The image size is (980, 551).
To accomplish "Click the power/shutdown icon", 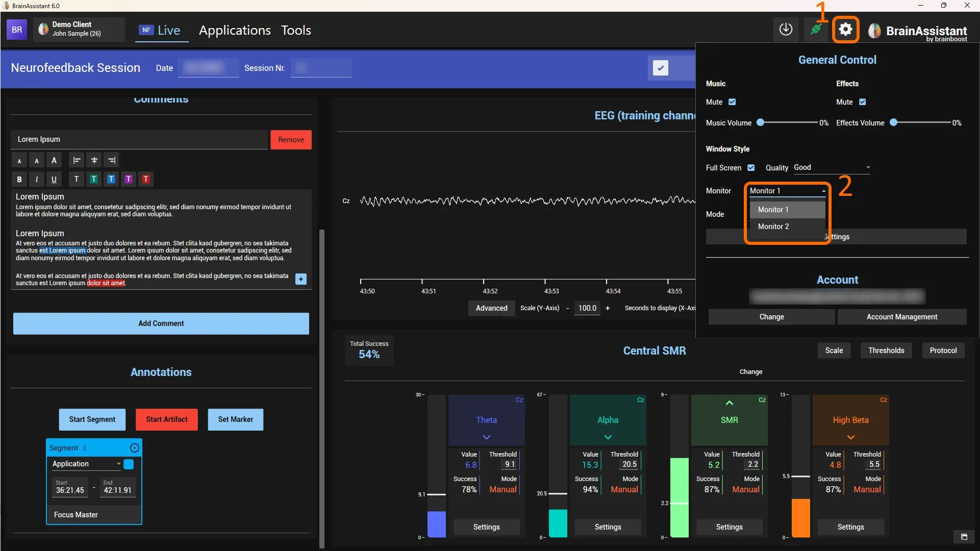I will coord(786,30).
